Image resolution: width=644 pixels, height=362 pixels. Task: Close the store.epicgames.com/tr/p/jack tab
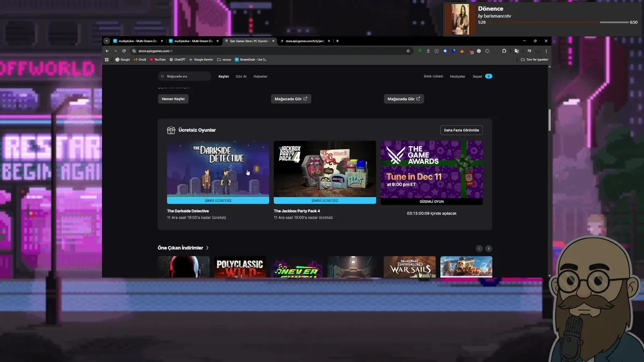pyautogui.click(x=330, y=41)
